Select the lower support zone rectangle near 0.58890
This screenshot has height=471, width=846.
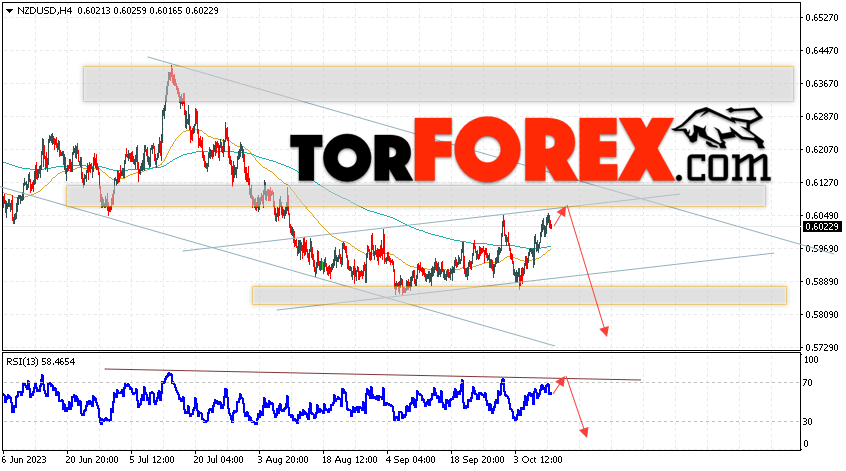[519, 295]
